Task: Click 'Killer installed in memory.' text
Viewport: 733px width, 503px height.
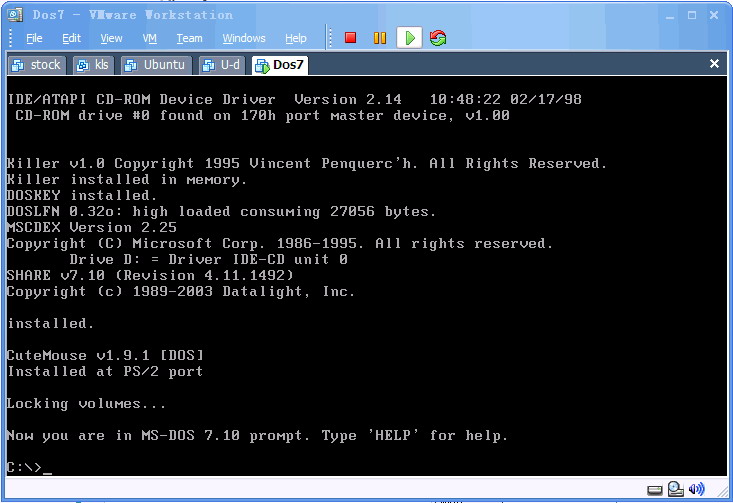Action: click(x=127, y=180)
